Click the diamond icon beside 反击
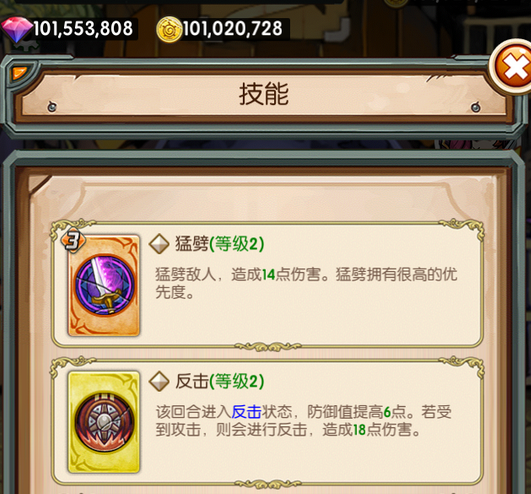This screenshot has width=531, height=494. click(159, 381)
